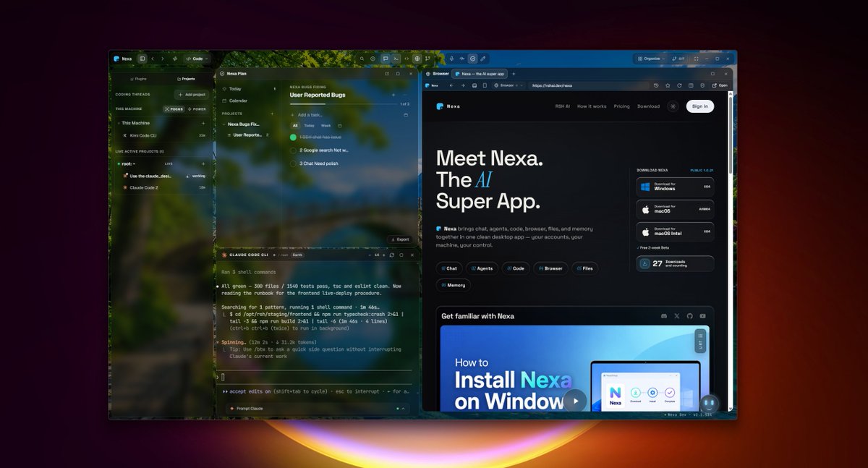868x468 pixels.
Task: Toggle the code brackets panel icon in the top bar
Action: point(407,59)
